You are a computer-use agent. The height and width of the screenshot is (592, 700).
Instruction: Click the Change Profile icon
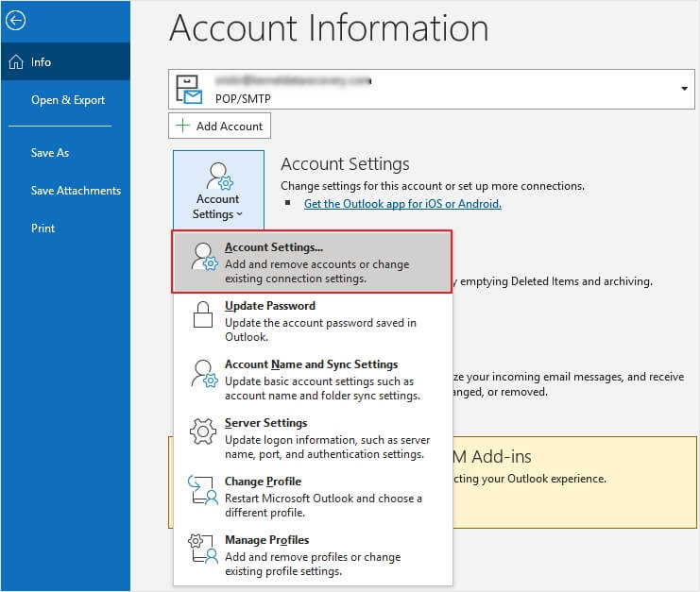[x=203, y=490]
